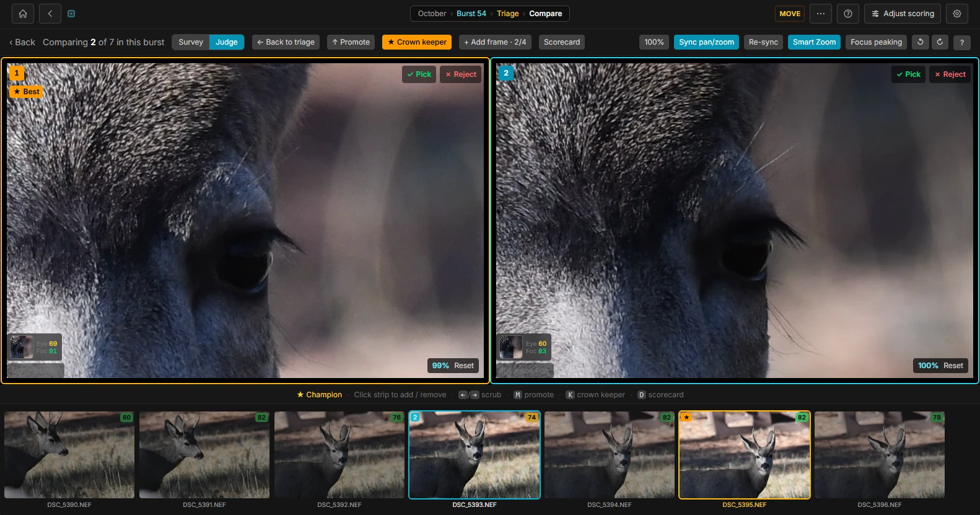Toggle Smart Zoom
The width and height of the screenshot is (980, 515).
(814, 42)
